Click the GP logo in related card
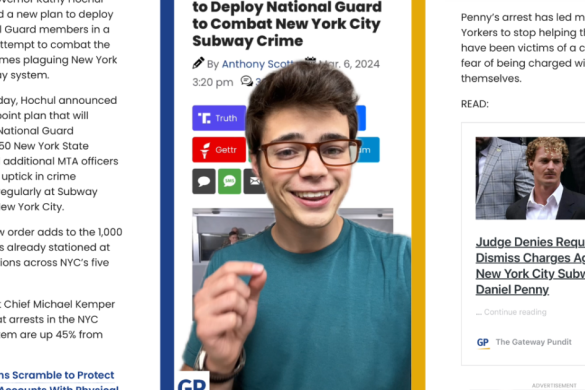 coord(483,342)
